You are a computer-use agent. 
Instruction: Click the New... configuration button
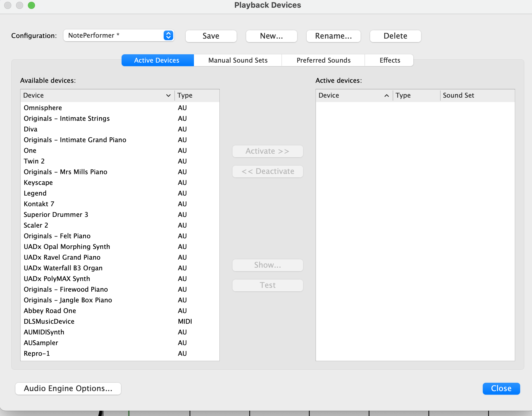point(271,36)
